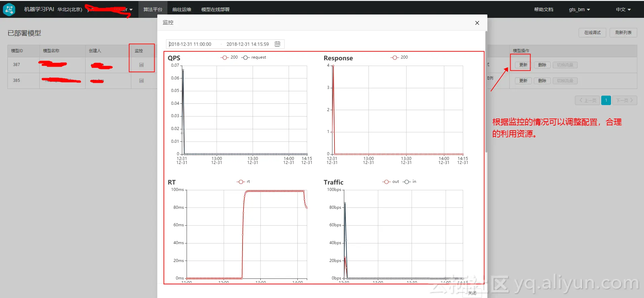Toggle the 200 series in Response legend
The height and width of the screenshot is (298, 644).
pyautogui.click(x=399, y=57)
